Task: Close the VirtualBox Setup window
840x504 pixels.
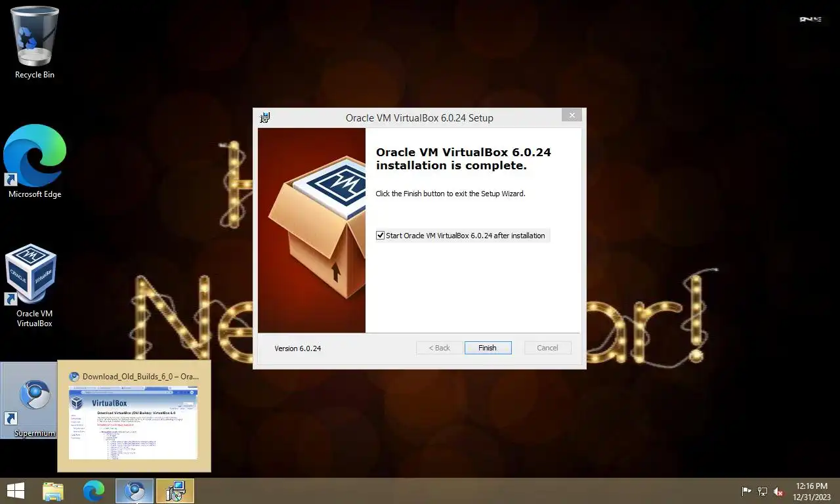Action: tap(572, 115)
